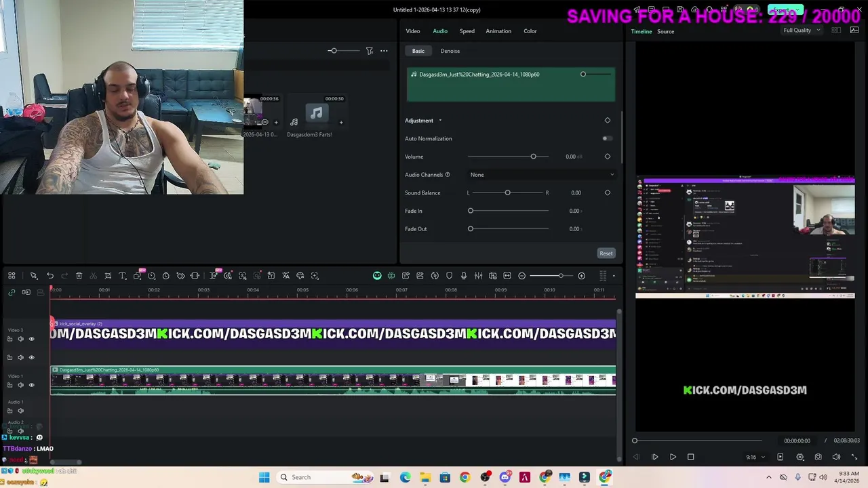This screenshot has height=488, width=868.
Task: Select Dasgasdom3 Farts audio thumbnail
Action: (317, 114)
